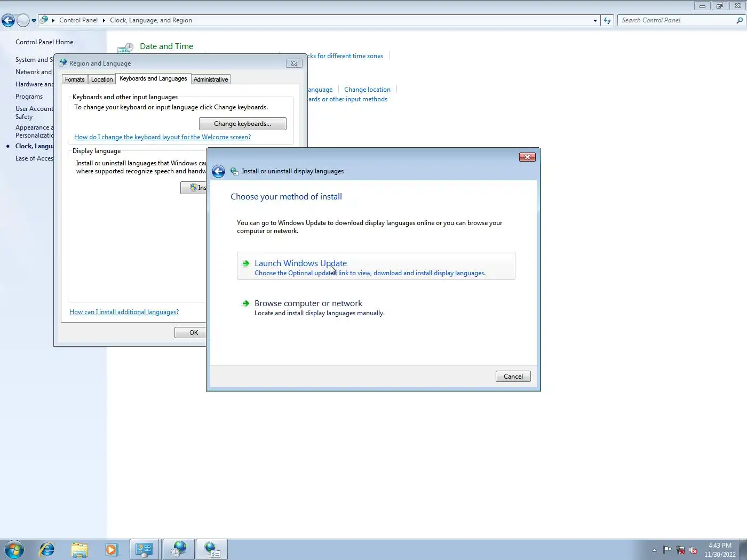The height and width of the screenshot is (560, 747).
Task: Click OK in Region and Language dialog
Action: [190, 333]
